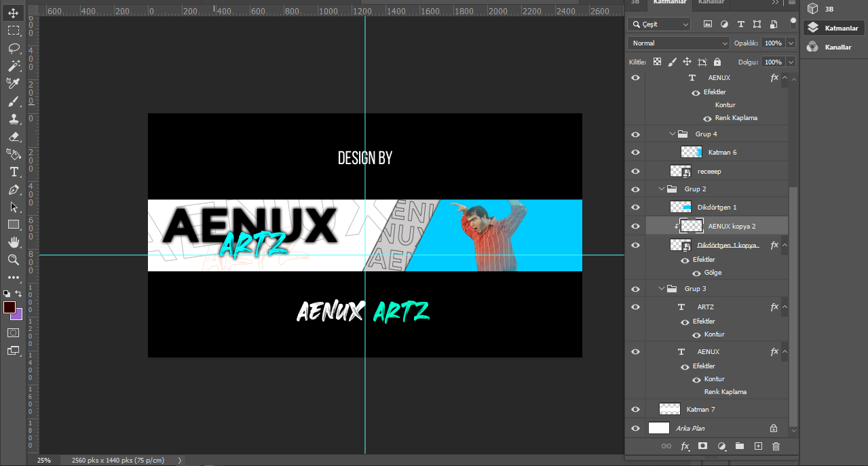The image size is (868, 466).
Task: Add a new adjustment layer
Action: pos(721,446)
